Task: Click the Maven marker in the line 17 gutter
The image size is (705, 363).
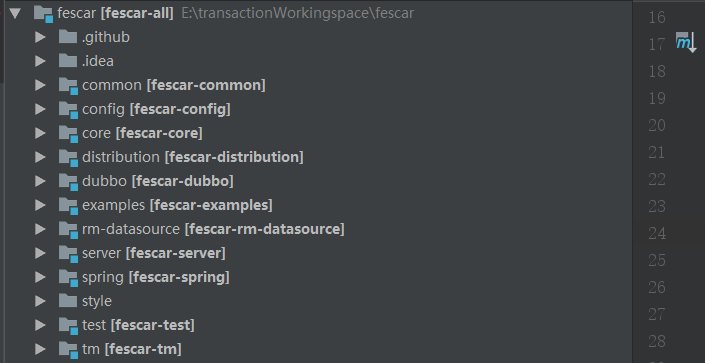Action: pos(686,42)
